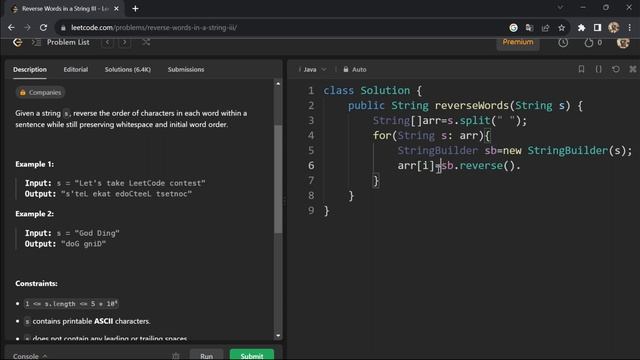
Task: Reload the page with refresh icon
Action: 43,28
